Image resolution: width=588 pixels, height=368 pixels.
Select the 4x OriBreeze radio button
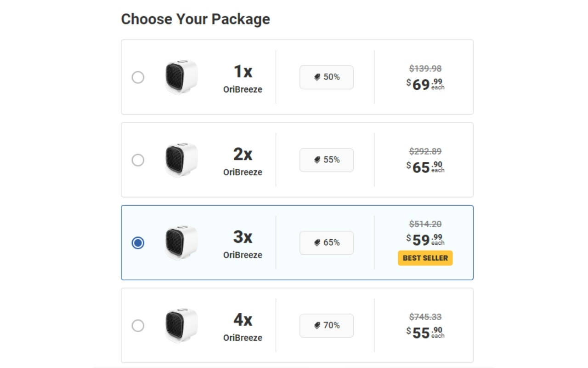pos(138,326)
